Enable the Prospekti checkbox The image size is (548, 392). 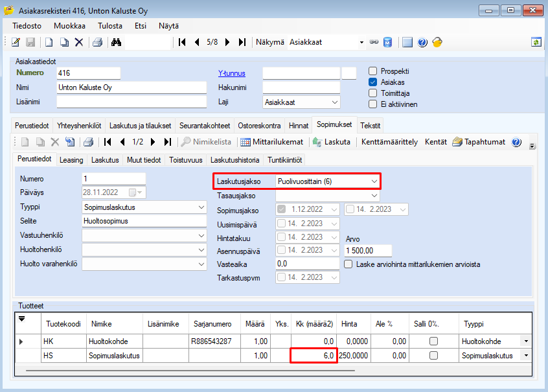coord(373,71)
